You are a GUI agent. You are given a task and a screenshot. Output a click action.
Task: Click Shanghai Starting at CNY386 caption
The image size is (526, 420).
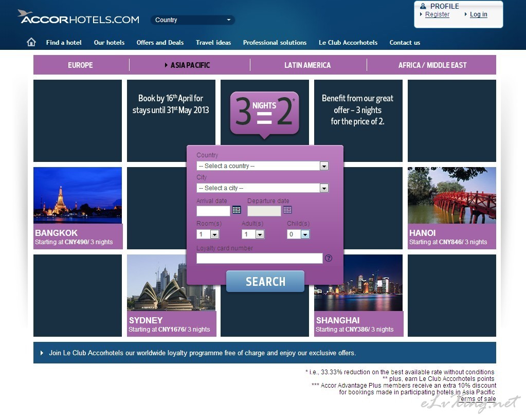[358, 324]
